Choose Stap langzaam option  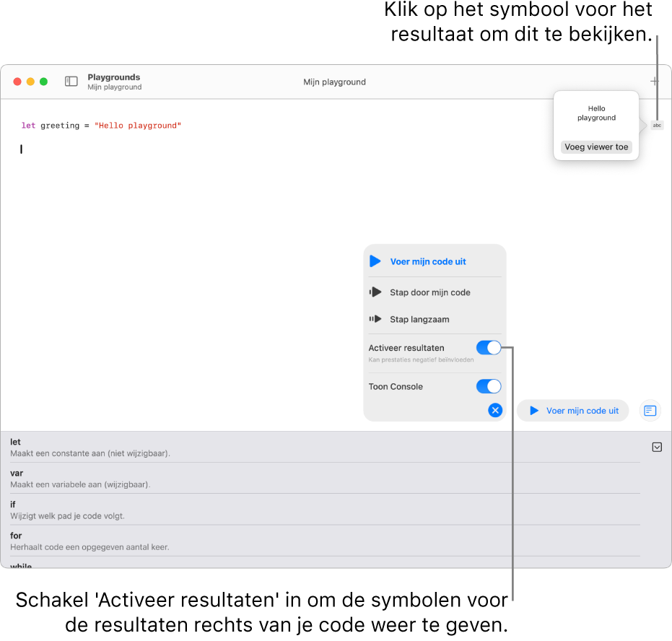pos(435,319)
